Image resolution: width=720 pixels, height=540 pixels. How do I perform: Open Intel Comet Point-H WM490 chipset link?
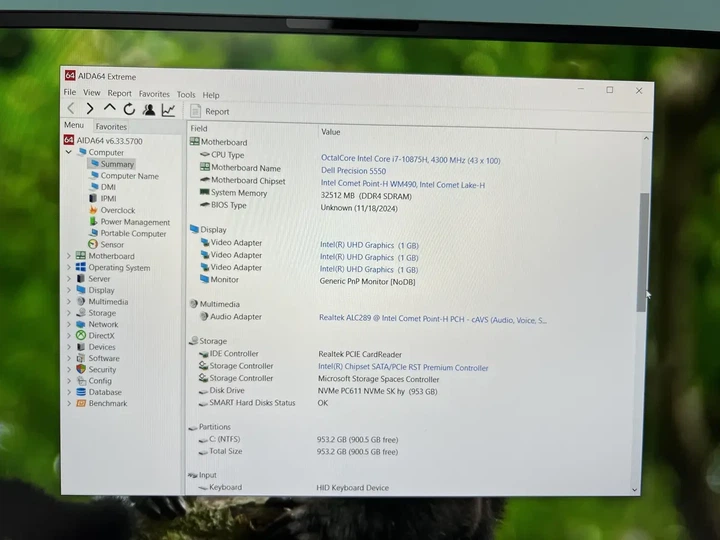pyautogui.click(x=403, y=184)
